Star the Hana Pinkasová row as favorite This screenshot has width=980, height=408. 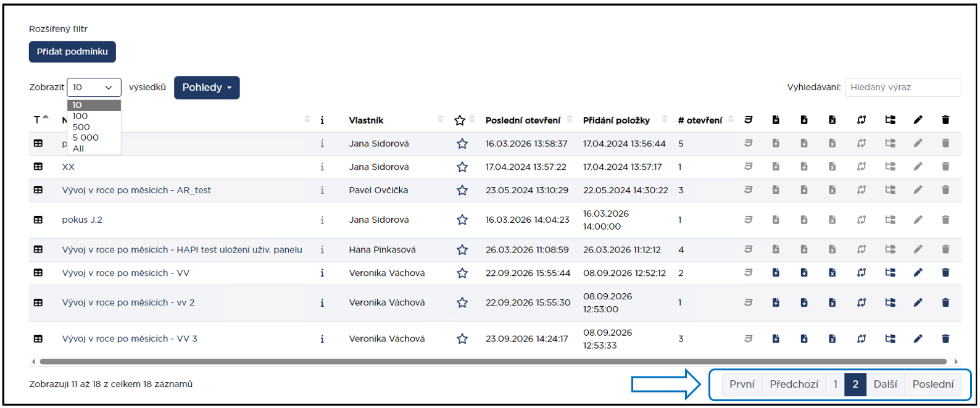[x=462, y=250]
